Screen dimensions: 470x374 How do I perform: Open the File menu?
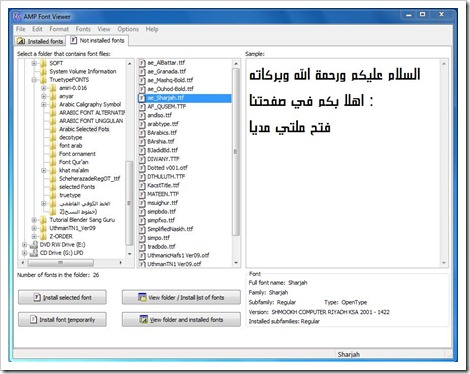click(x=21, y=29)
